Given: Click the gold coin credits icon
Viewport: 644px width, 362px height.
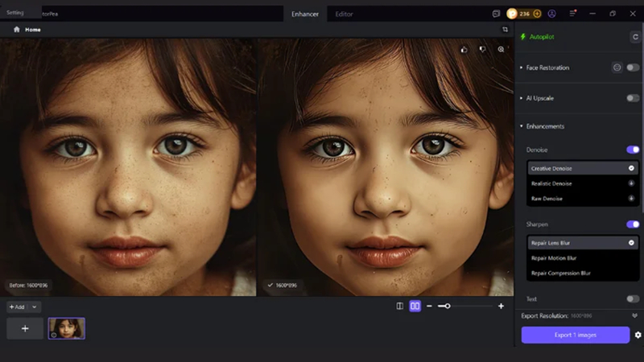Looking at the screenshot, I should [512, 14].
